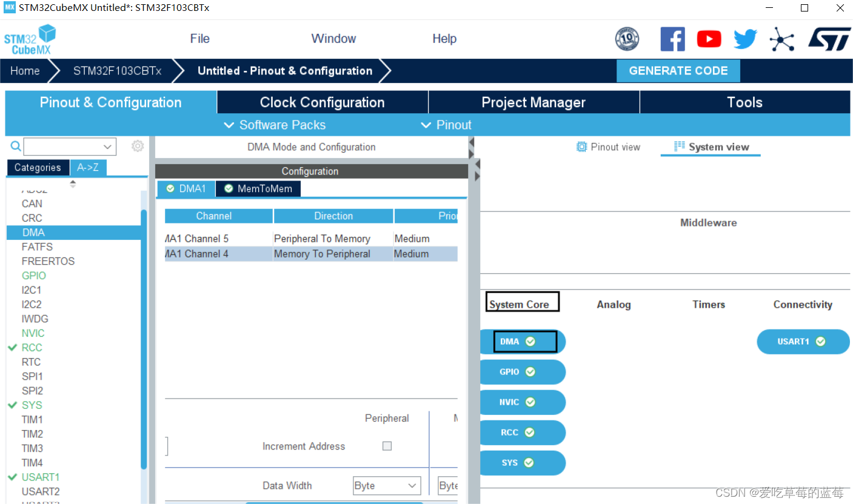Click the GPIO button in System view
This screenshot has height=504, width=853.
523,372
